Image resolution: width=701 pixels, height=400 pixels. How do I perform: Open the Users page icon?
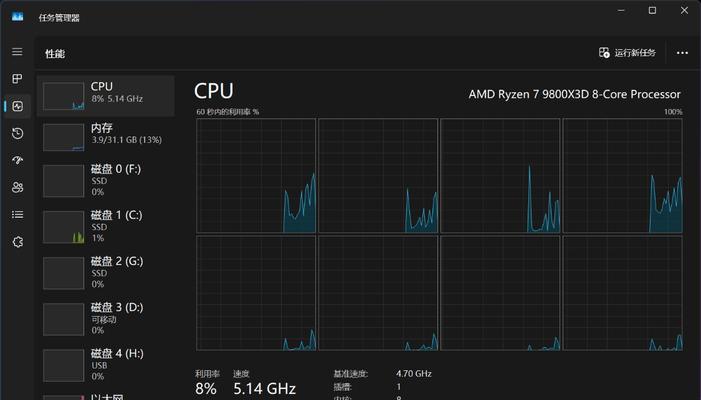tap(17, 187)
